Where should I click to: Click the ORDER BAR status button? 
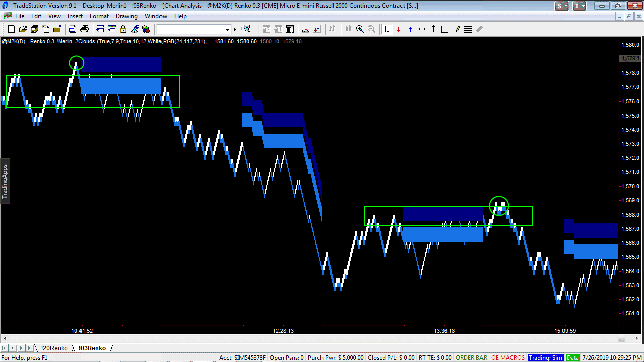click(471, 358)
